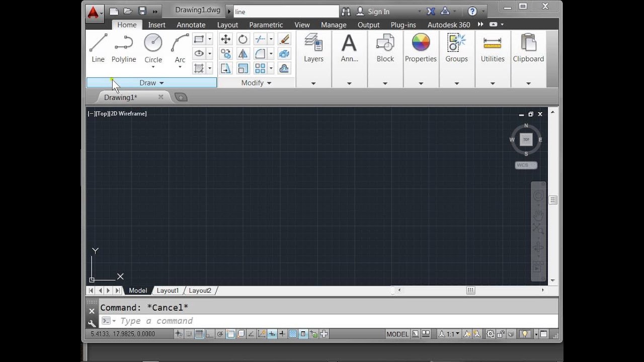This screenshot has height=362, width=644.
Task: Select the Rectangle tool
Action: (x=199, y=39)
